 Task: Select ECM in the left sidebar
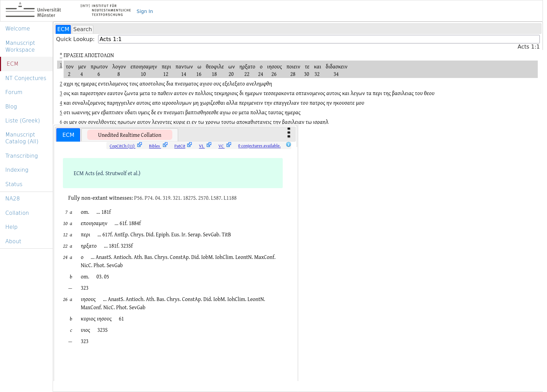pos(27,64)
